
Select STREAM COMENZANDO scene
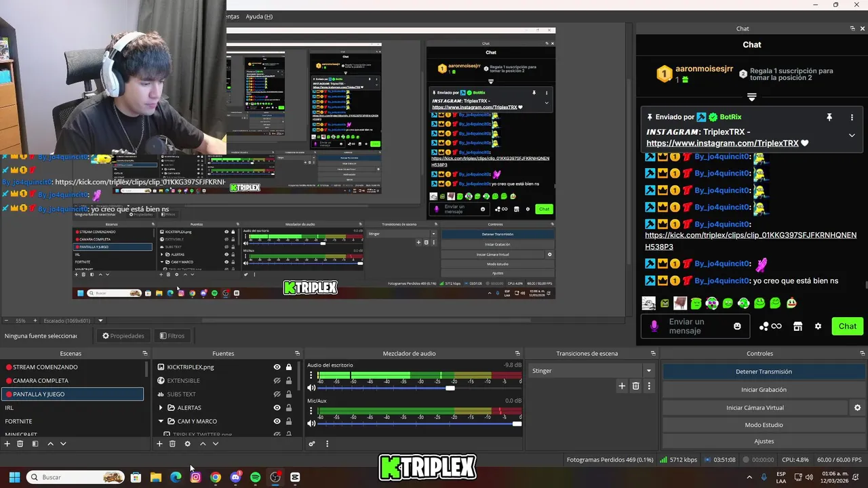click(73, 367)
